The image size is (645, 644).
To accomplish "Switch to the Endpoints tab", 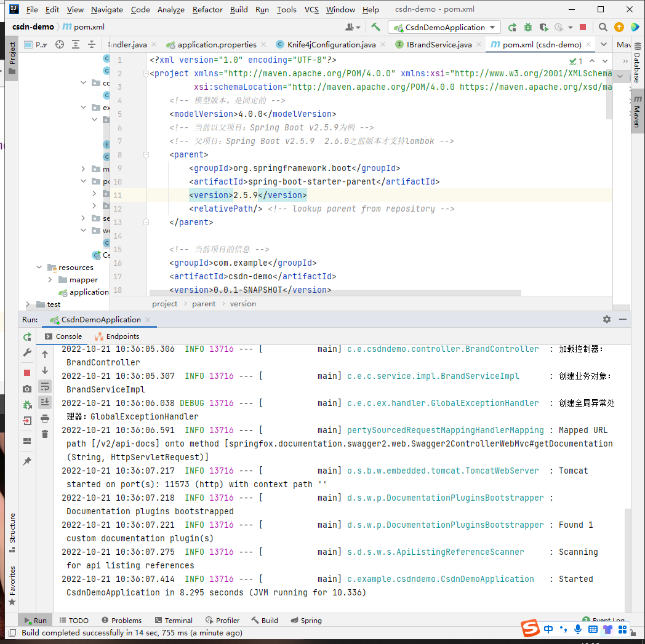I will [x=117, y=336].
